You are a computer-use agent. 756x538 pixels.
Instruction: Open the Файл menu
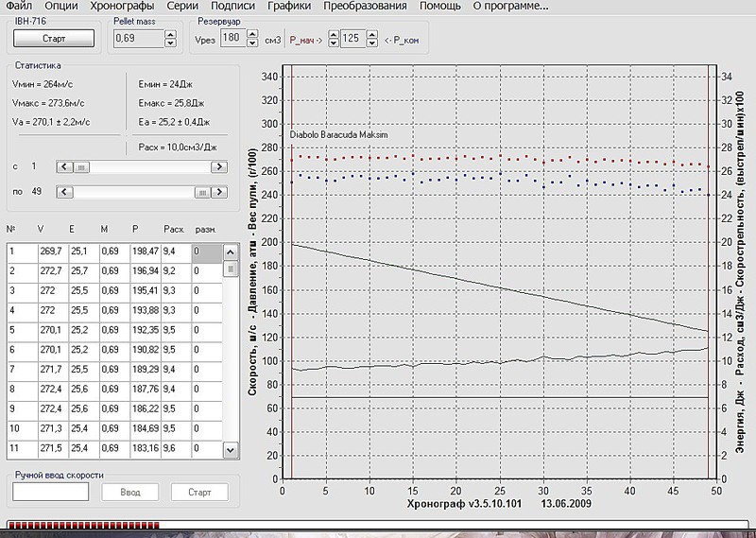point(19,7)
